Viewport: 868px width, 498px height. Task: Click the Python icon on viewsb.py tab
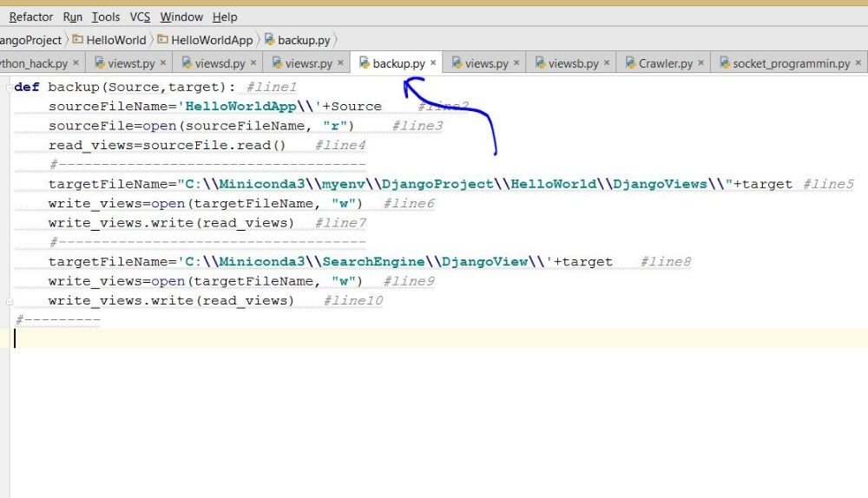(540, 62)
